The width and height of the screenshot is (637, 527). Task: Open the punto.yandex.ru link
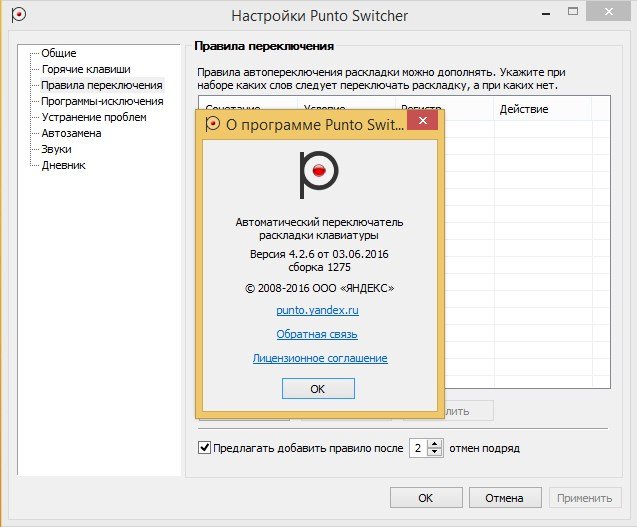[x=317, y=310]
